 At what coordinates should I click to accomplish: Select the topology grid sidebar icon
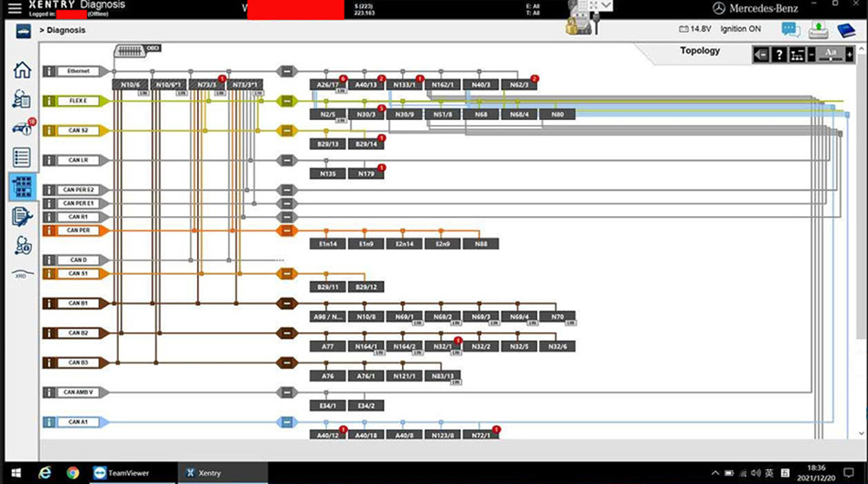tap(23, 187)
